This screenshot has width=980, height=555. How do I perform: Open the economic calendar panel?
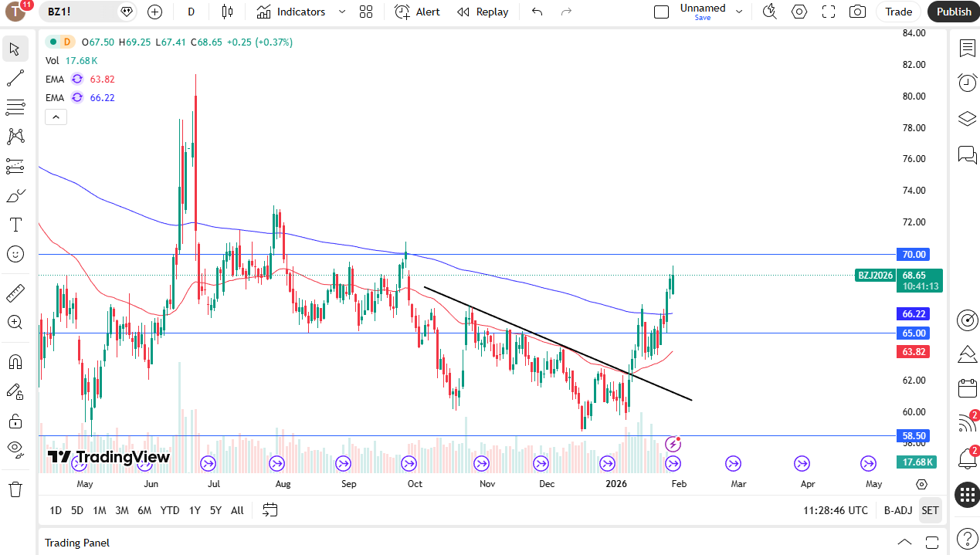coord(967,388)
